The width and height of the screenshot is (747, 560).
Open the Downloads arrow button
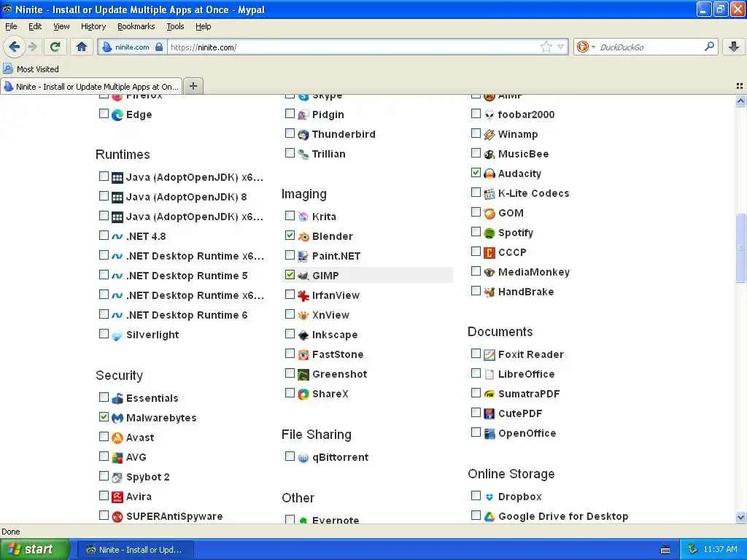click(x=734, y=47)
